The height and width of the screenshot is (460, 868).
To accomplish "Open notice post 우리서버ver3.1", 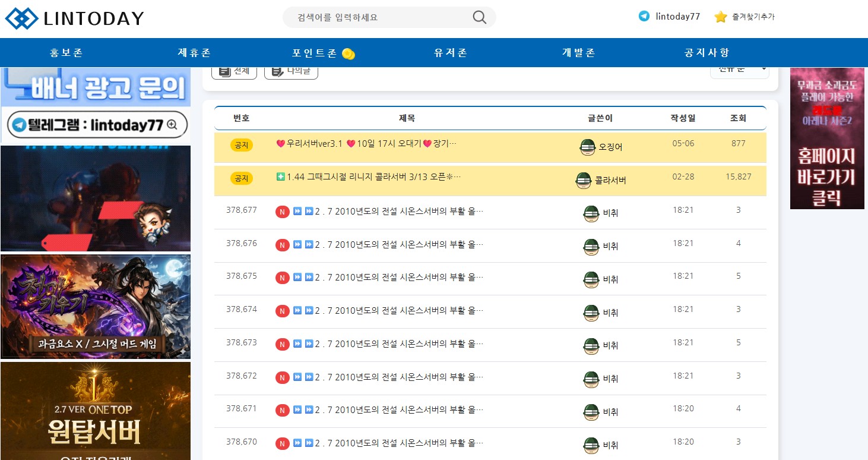I will click(366, 143).
